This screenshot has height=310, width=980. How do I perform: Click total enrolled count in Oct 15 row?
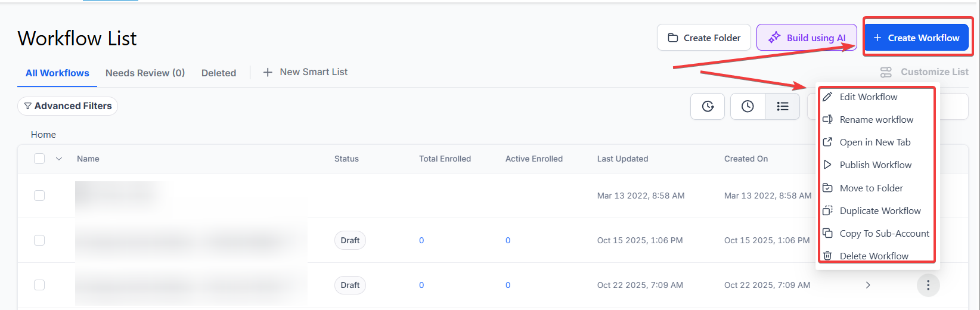point(421,240)
